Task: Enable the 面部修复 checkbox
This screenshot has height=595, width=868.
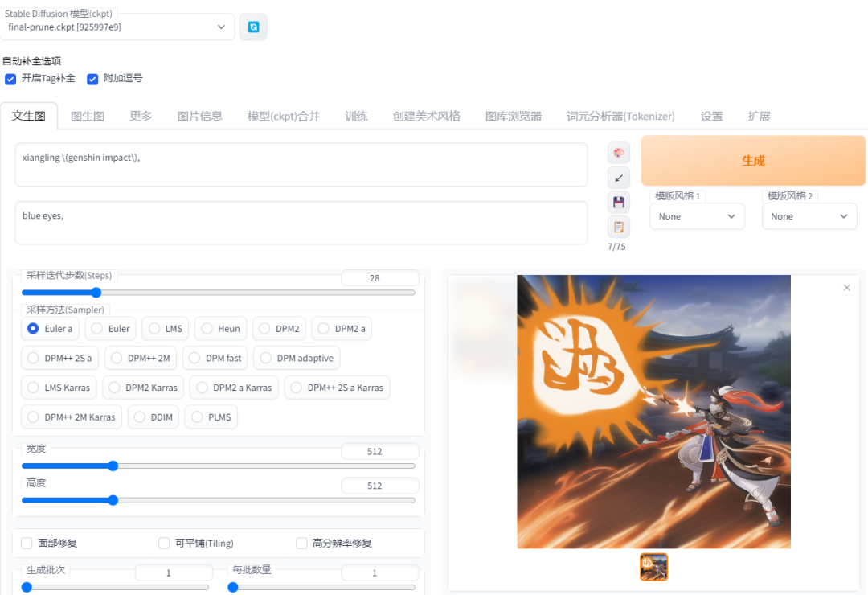Action: (27, 544)
